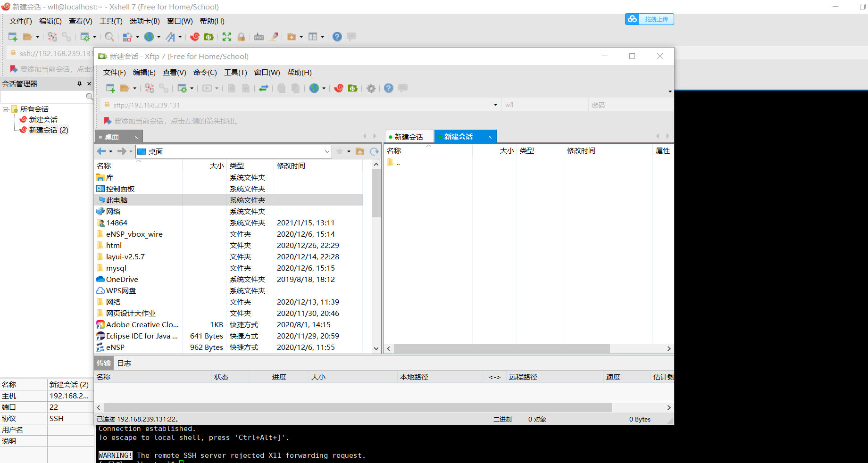Click the New Session icon in Xftp toolbar
Viewport: 868px width, 463px height.
pos(110,88)
